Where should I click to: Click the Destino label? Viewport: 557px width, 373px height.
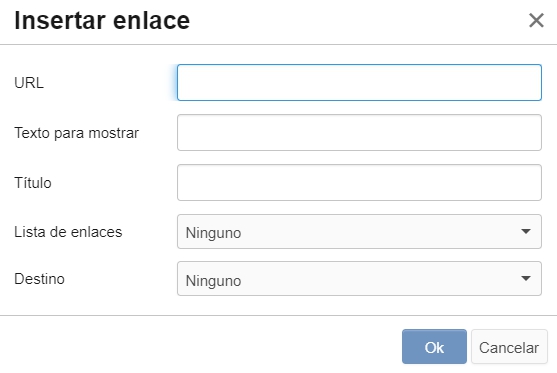click(x=39, y=279)
